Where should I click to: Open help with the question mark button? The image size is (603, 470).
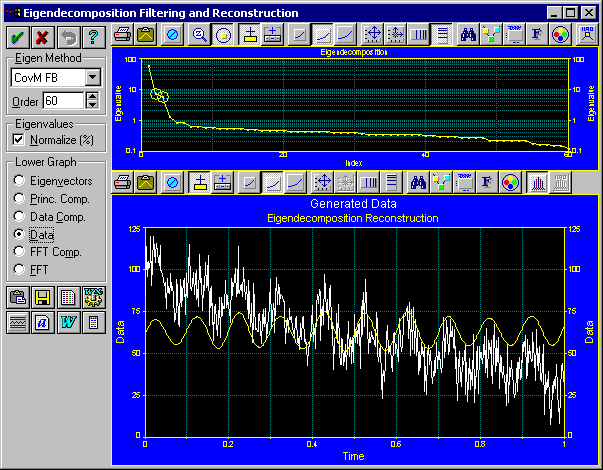pos(94,37)
